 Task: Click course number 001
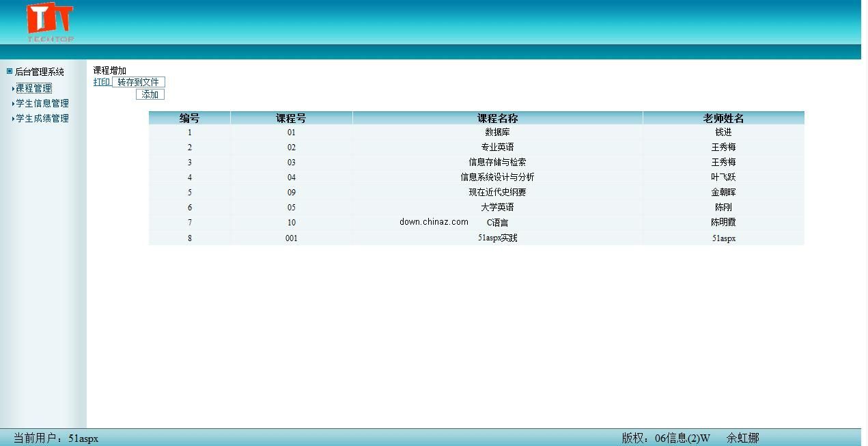tap(292, 238)
